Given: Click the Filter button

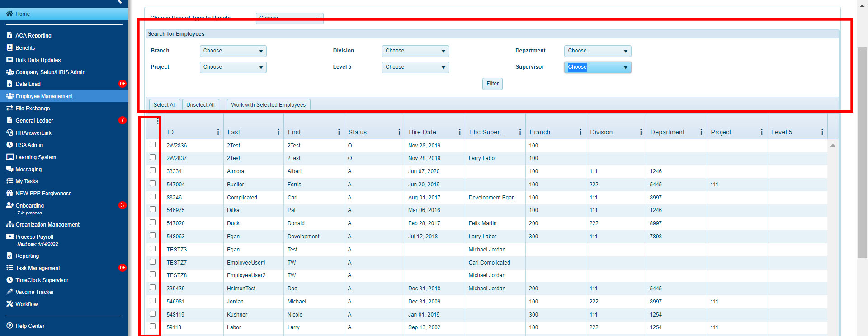Looking at the screenshot, I should (492, 84).
